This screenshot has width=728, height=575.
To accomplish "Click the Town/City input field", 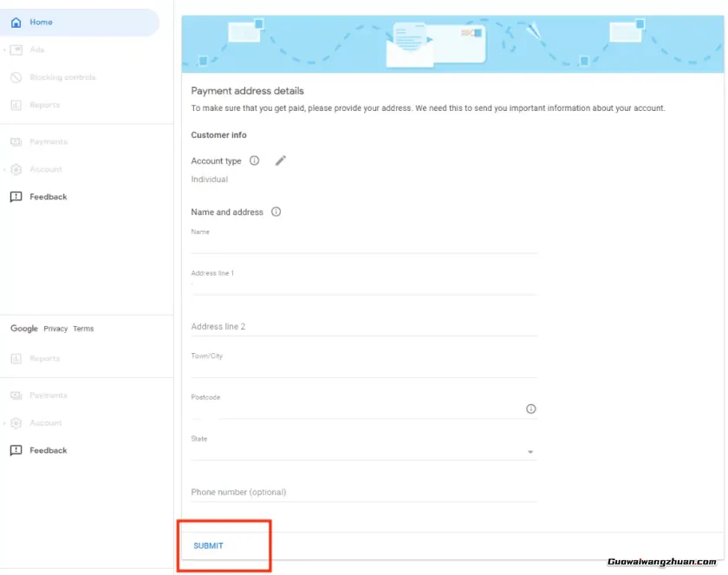I will tap(364, 369).
